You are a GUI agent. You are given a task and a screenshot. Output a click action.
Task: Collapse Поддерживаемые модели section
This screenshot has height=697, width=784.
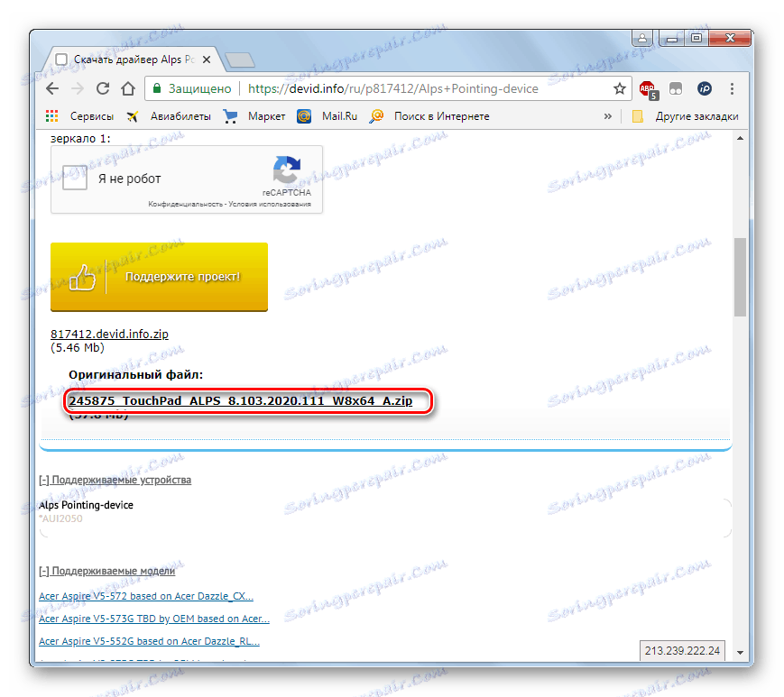tap(107, 571)
